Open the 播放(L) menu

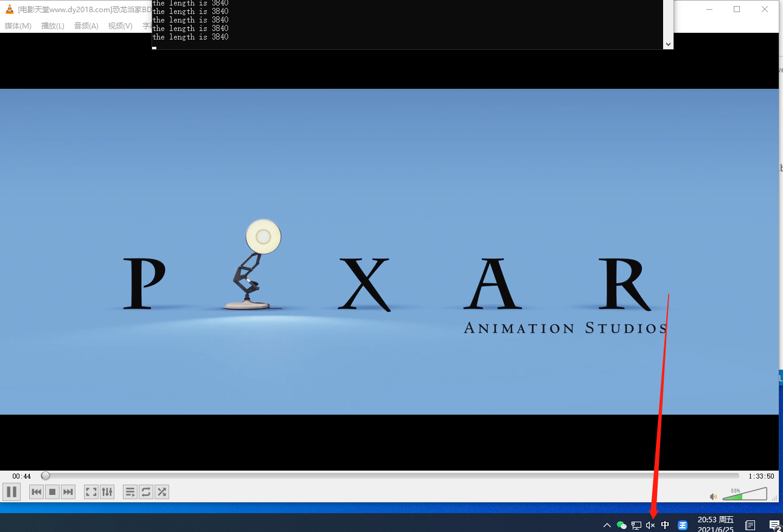click(53, 26)
